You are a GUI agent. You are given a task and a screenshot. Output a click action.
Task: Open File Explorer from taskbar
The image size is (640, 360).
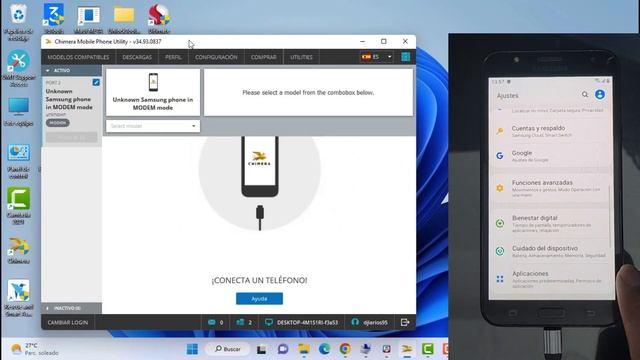point(304,349)
